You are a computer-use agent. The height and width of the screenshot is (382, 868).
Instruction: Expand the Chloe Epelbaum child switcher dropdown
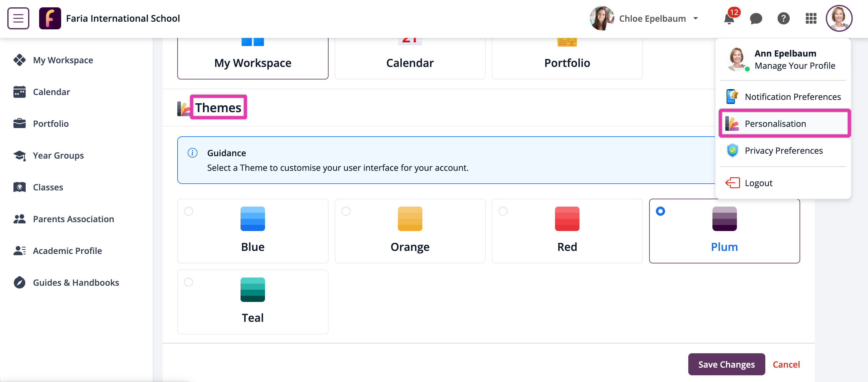[696, 19]
